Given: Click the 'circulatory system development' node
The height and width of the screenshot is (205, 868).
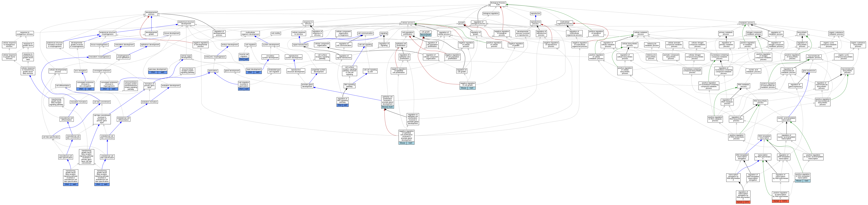Looking at the screenshot, I should (270, 57).
